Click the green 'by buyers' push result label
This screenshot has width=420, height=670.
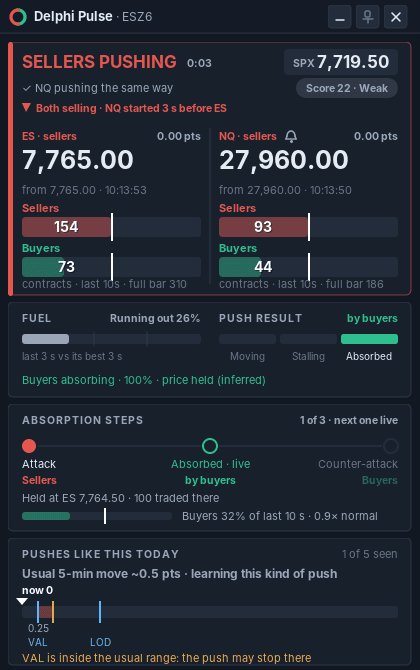pos(372,318)
